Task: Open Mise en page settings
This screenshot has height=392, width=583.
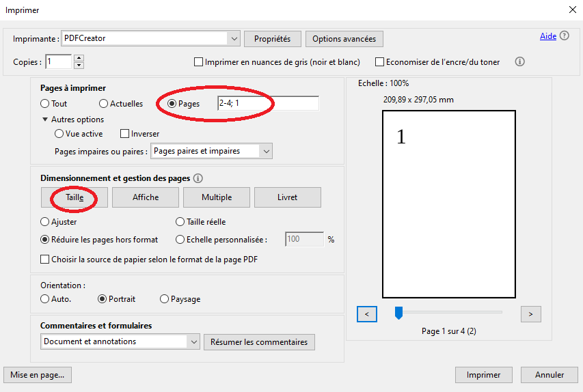Action: (37, 375)
